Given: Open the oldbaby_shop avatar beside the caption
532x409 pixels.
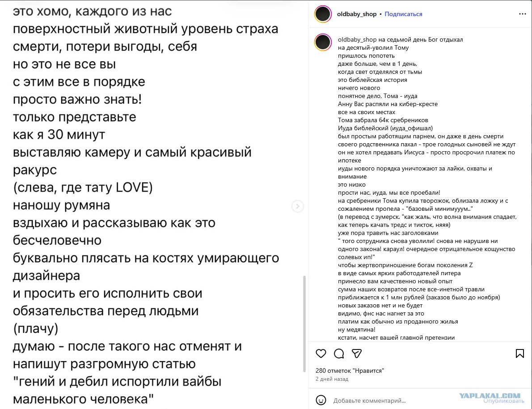Looking at the screenshot, I should 323,43.
